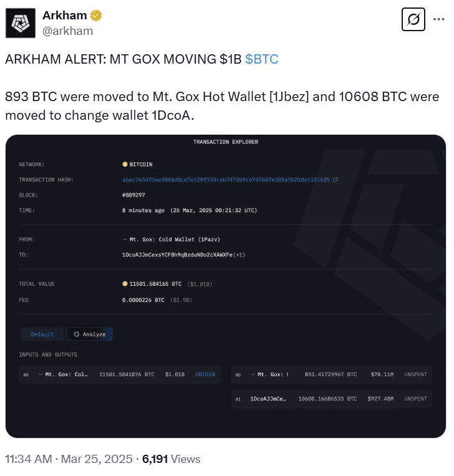Click the tweet timestamp 11:34 AM Mar 25, 2025
This screenshot has height=476, width=454.
69,459
